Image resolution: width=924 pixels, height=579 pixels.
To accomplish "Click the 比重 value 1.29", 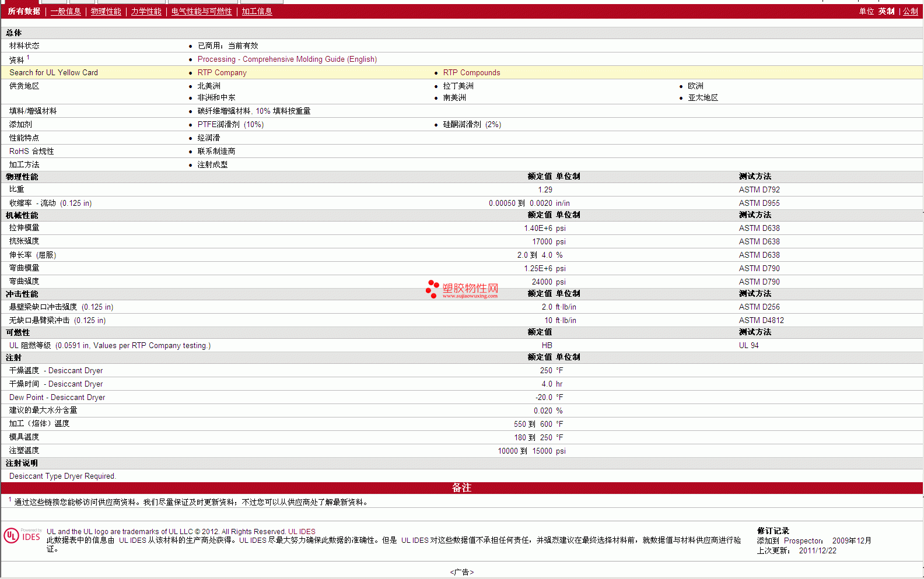I will click(x=545, y=190).
